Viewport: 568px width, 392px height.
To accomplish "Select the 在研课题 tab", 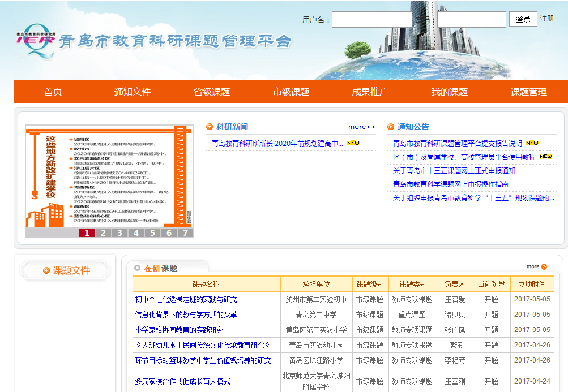I will point(160,268).
